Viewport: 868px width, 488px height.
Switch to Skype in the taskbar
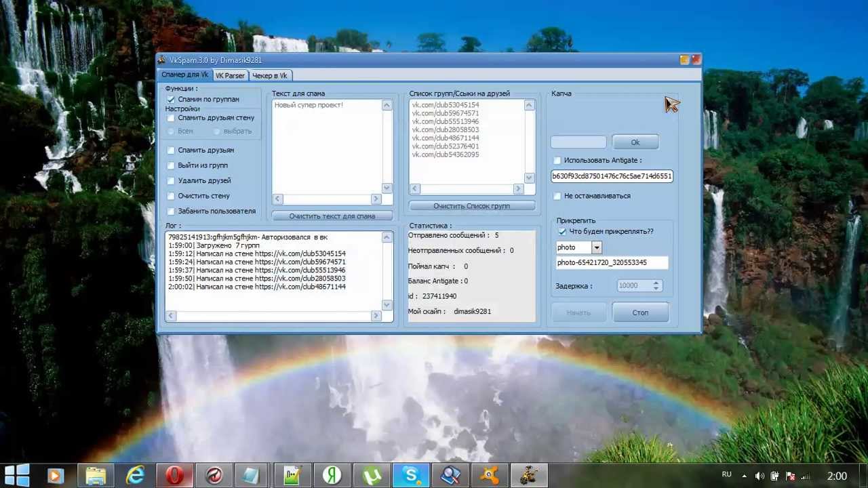point(412,475)
